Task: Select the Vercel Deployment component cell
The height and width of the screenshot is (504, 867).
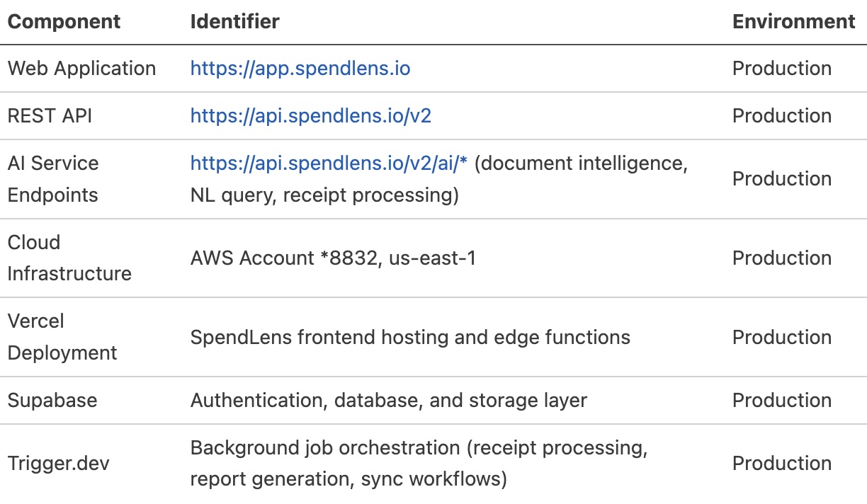Action: 62,337
